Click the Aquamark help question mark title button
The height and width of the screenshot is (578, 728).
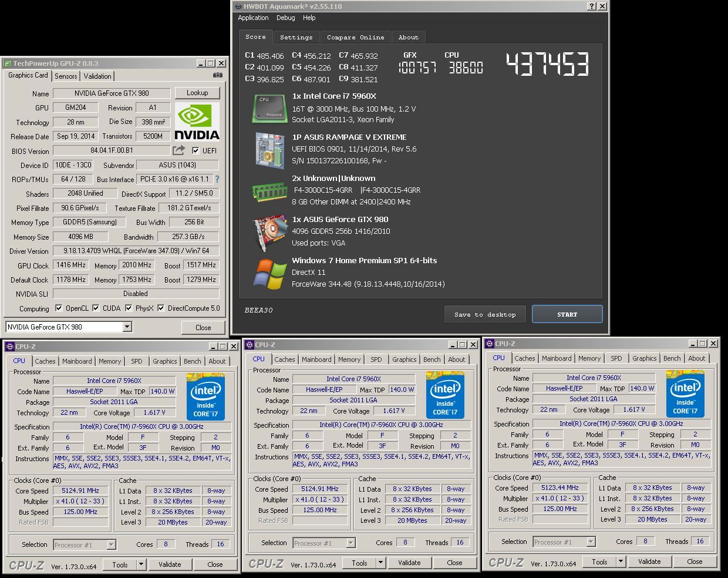pos(592,6)
